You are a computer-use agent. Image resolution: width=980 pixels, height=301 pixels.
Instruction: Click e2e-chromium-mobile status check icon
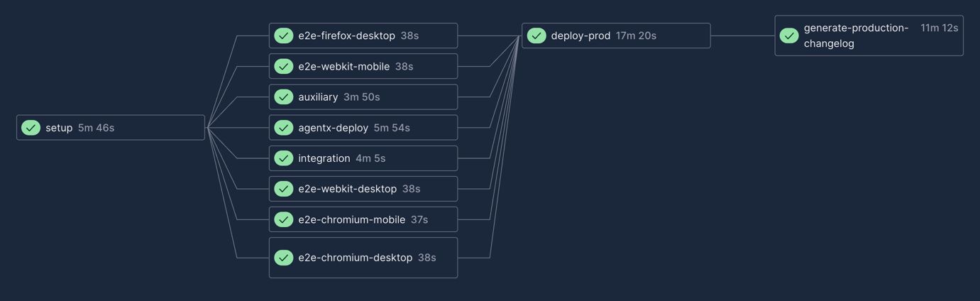284,219
